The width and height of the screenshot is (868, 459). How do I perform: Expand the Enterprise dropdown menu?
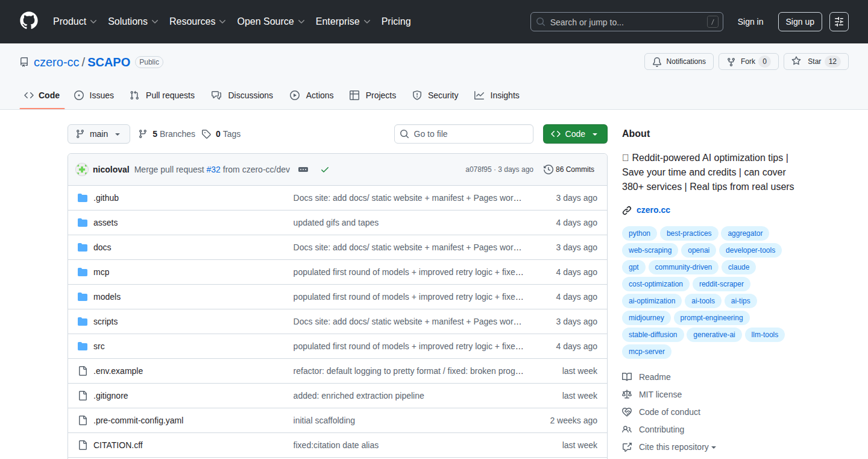point(344,22)
